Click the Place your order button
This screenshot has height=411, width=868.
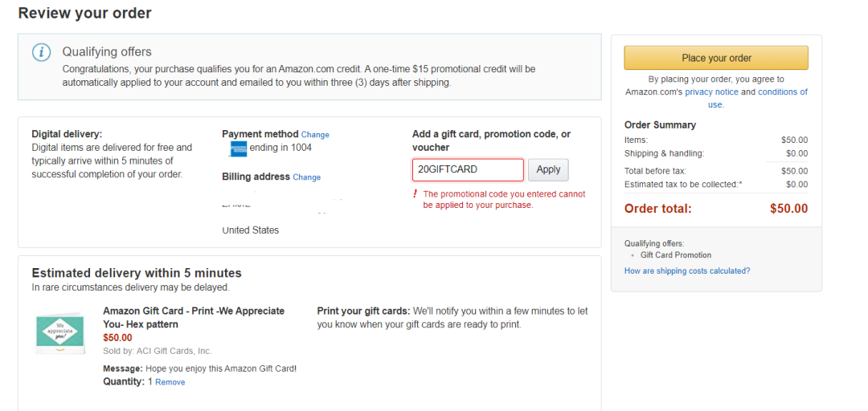click(716, 58)
